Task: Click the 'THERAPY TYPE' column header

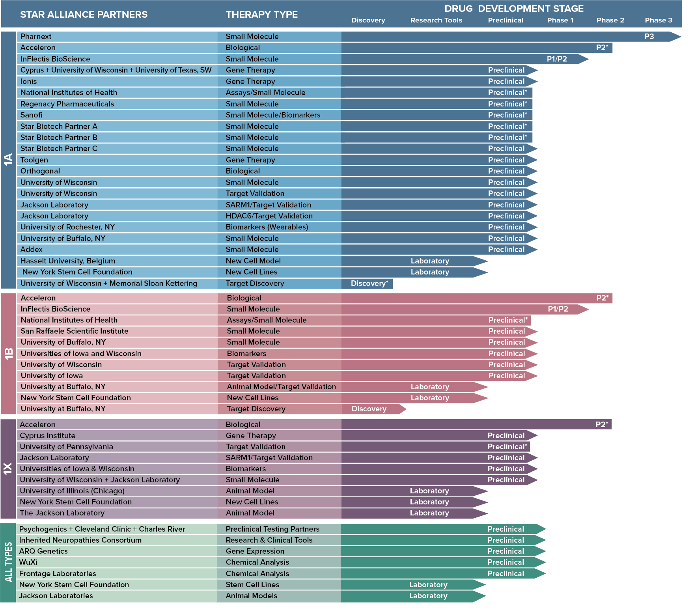Action: pos(261,15)
